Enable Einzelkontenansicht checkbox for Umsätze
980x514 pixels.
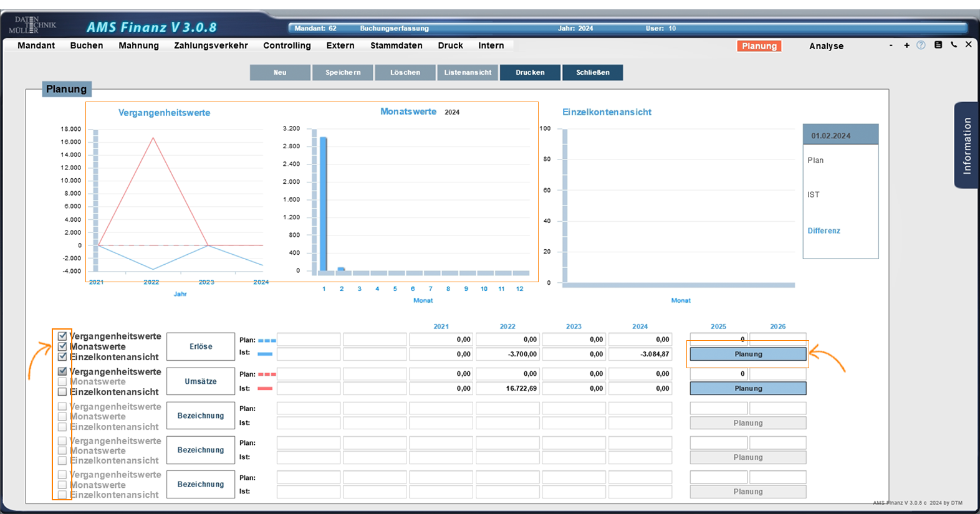pos(62,392)
